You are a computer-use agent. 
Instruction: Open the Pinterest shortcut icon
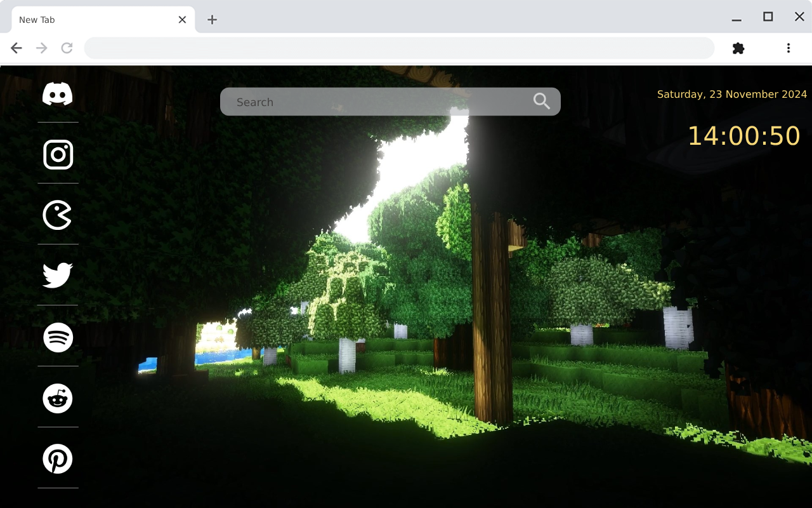point(58,458)
